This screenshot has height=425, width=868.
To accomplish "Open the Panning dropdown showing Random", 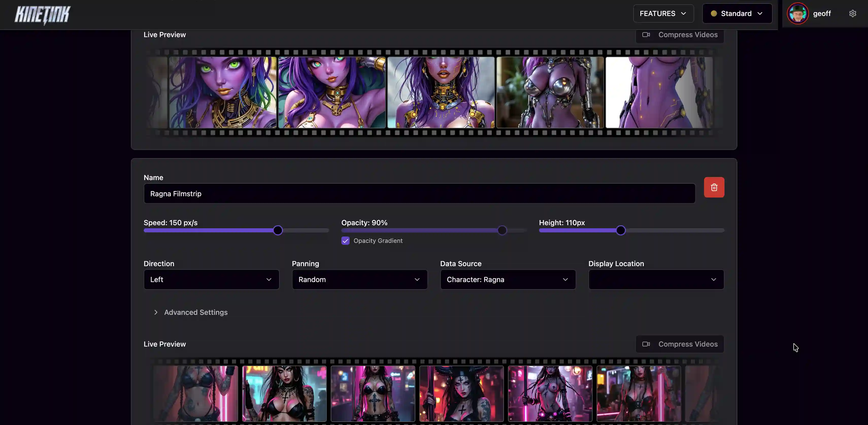I will pos(360,280).
